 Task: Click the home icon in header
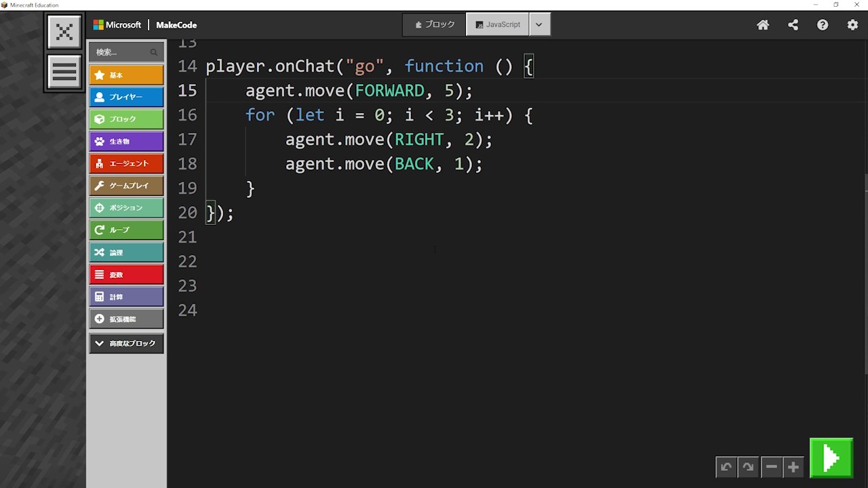[763, 25]
